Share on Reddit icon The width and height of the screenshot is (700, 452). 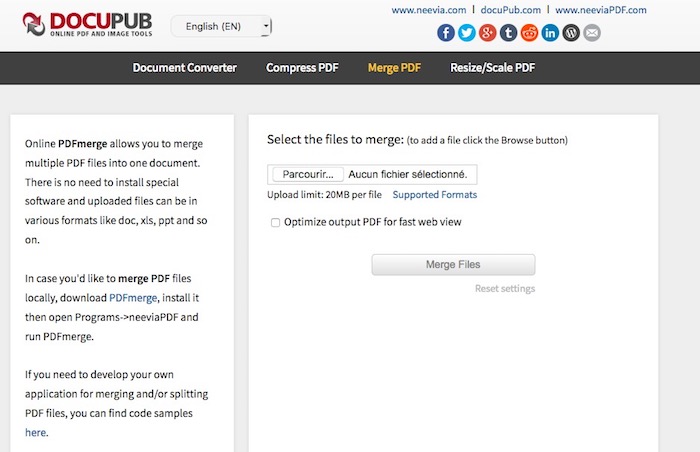(x=530, y=33)
